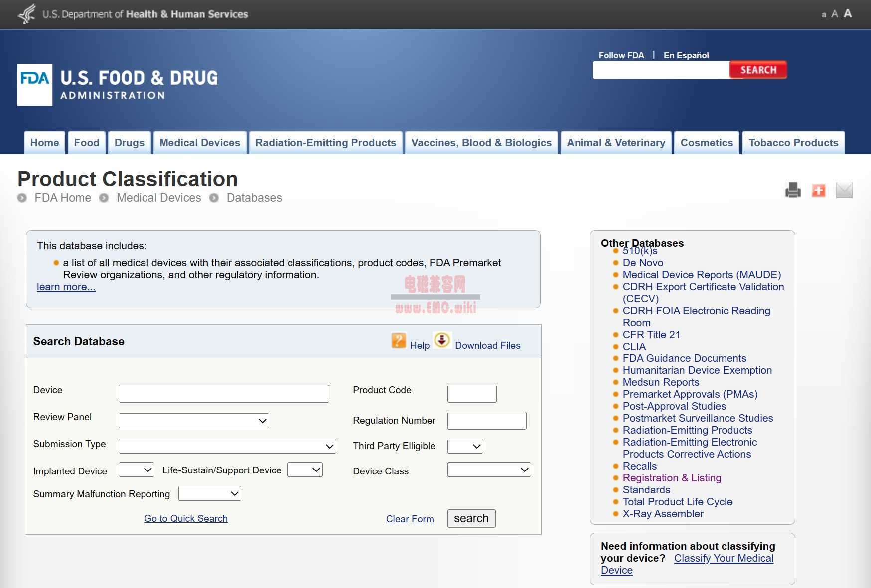Open the Standards link

[x=646, y=490]
